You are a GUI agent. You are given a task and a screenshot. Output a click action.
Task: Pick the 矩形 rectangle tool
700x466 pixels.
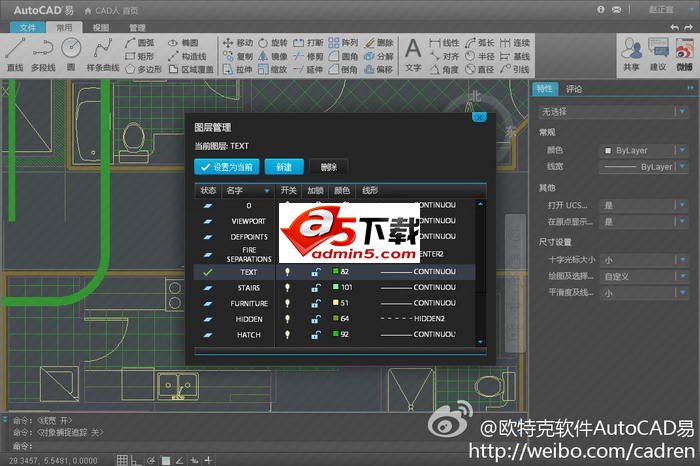pos(140,56)
